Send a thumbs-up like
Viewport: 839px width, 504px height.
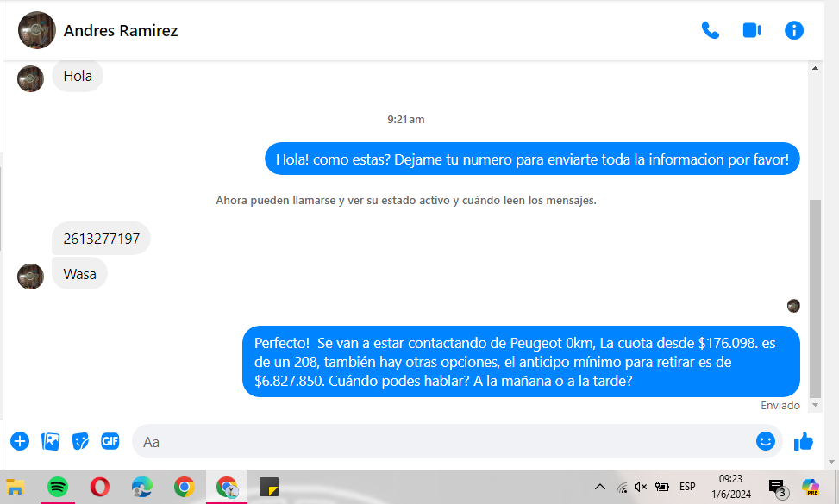(x=803, y=441)
